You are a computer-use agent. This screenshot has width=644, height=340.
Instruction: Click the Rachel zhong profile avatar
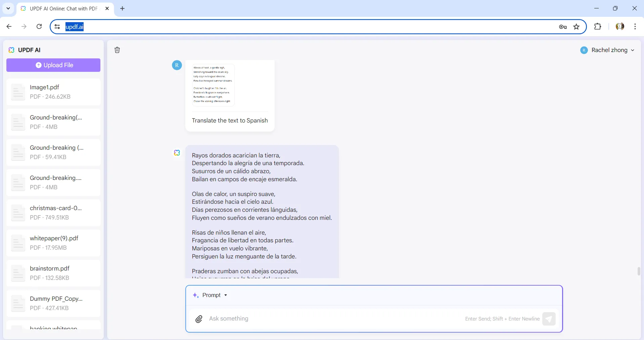[584, 50]
